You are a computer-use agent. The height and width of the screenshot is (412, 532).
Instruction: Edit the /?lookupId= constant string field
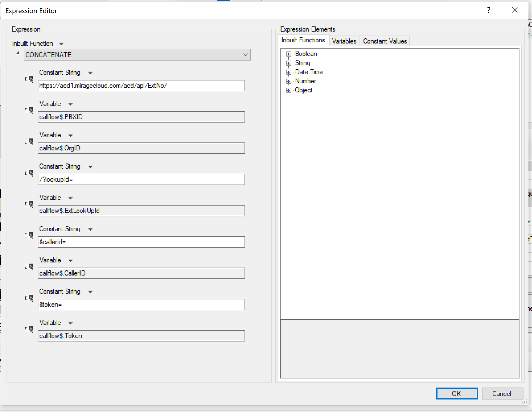[141, 179]
